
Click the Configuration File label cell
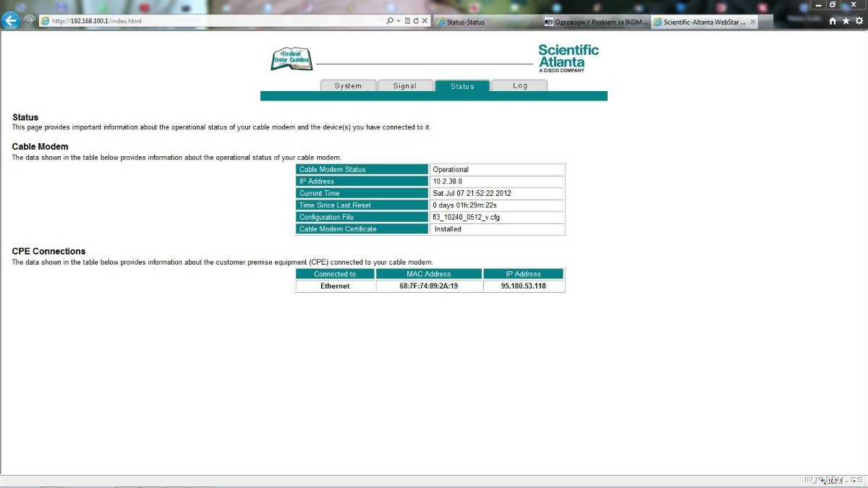tap(362, 217)
